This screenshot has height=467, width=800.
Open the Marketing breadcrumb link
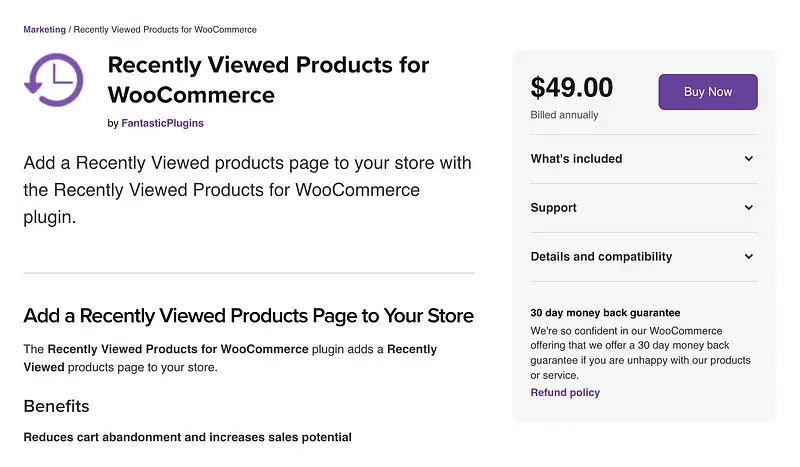[x=45, y=30]
